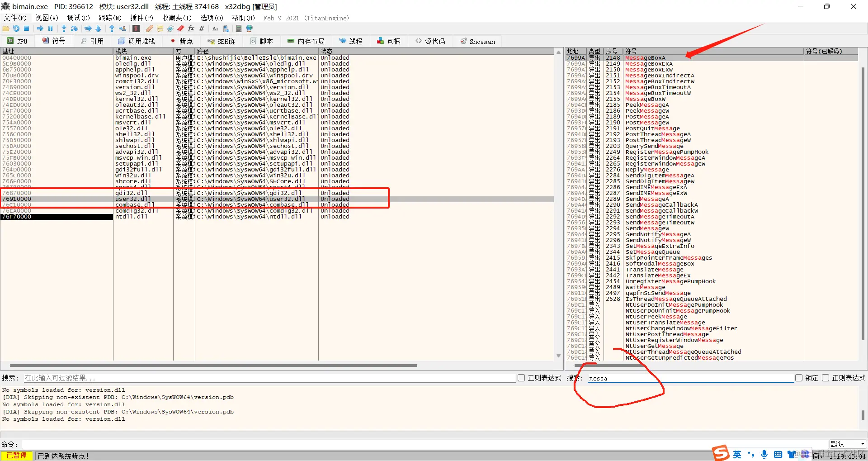The width and height of the screenshot is (868, 461).
Task: Select the MessageBoxA symbol row
Action: [x=712, y=58]
